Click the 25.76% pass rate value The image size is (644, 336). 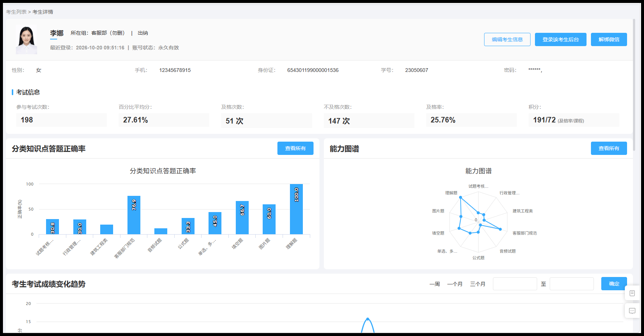coord(443,120)
